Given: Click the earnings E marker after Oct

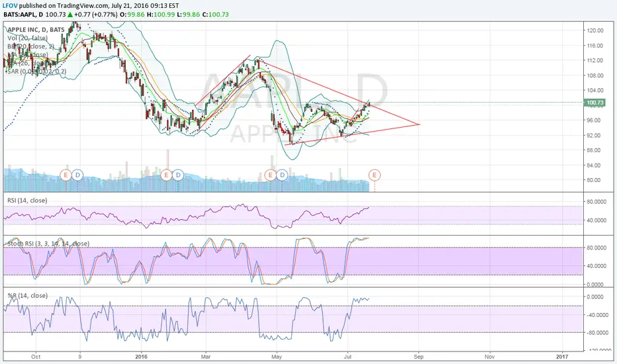Looking at the screenshot, I should (x=66, y=175).
